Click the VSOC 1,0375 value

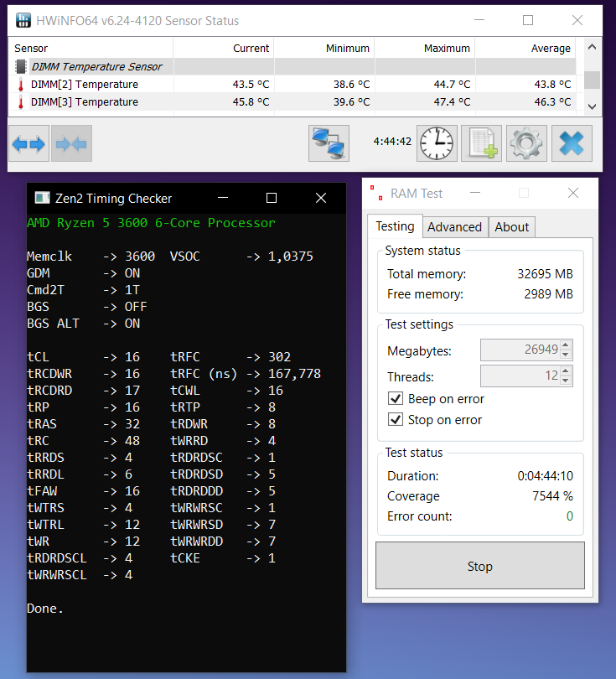tap(291, 257)
